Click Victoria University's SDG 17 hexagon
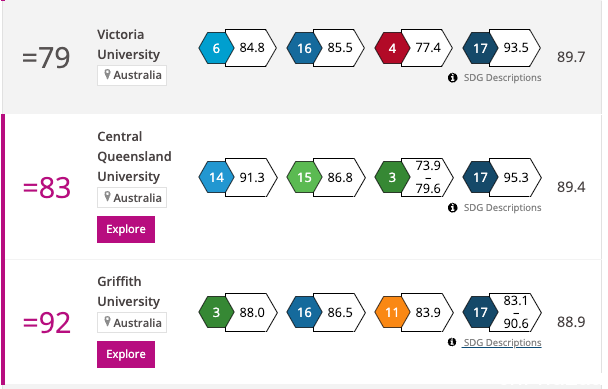Screen dimensions: 608x389 [x=480, y=48]
